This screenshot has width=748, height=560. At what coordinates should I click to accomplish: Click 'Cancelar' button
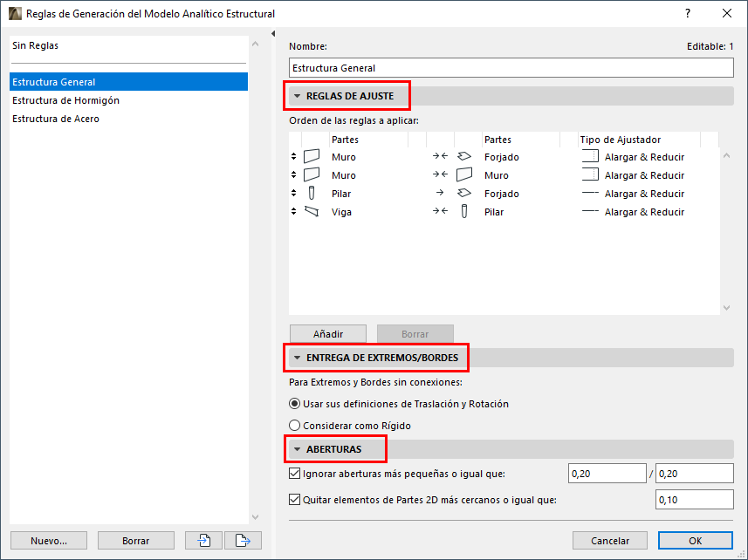point(609,541)
